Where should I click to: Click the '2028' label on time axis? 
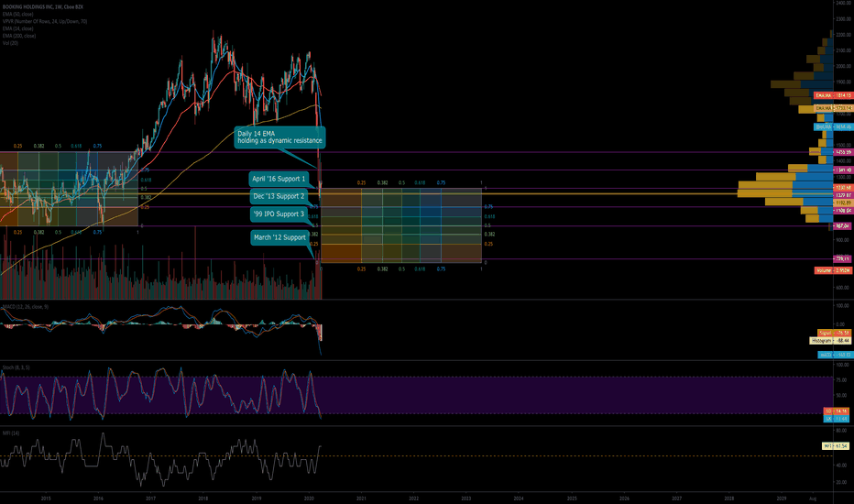click(x=729, y=498)
